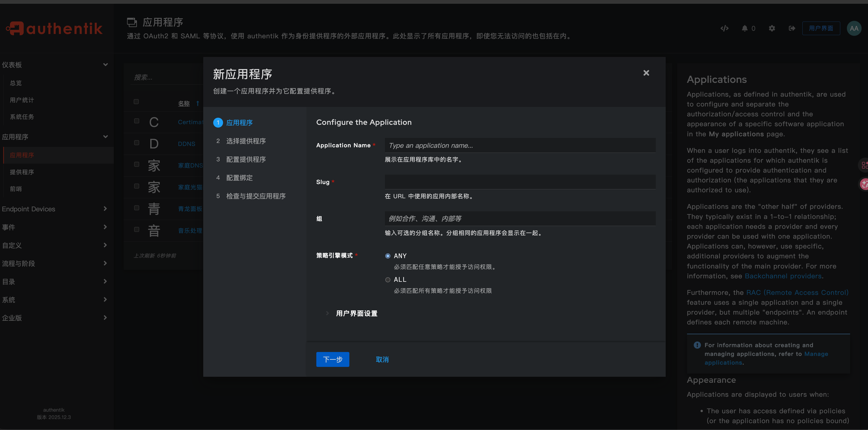Image resolution: width=868 pixels, height=430 pixels.
Task: Click the 青 icon of 青龙面板 row
Action: (x=154, y=209)
